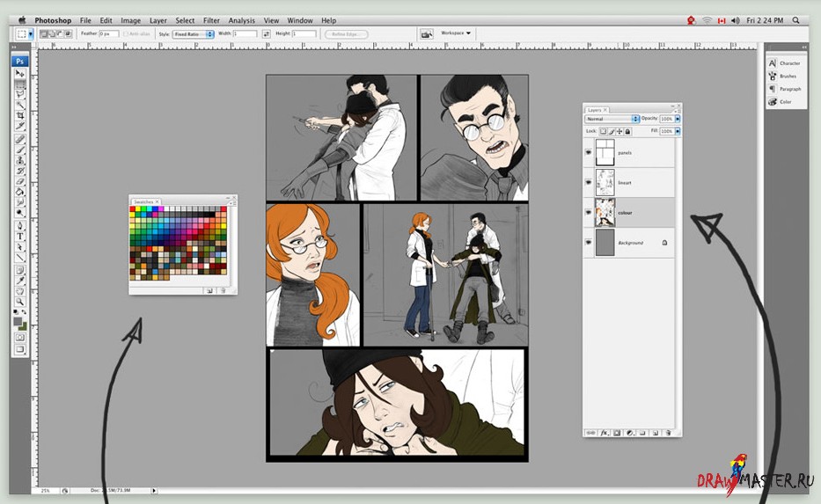The image size is (821, 504).
Task: Create a new layer in Layers panel
Action: tap(655, 433)
